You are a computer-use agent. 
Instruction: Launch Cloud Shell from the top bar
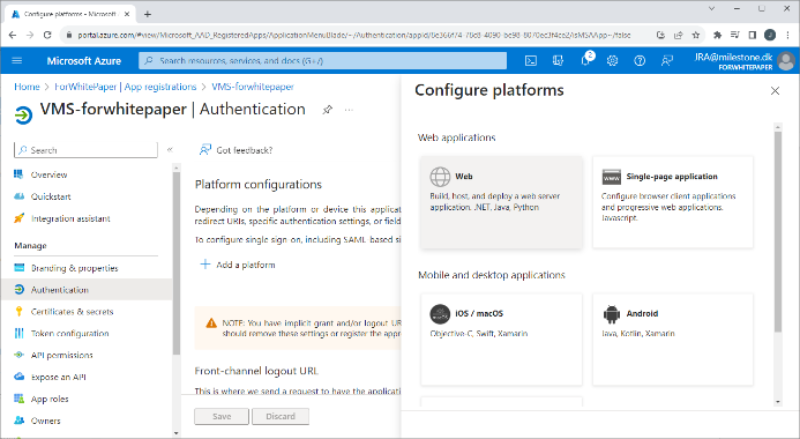coord(531,61)
